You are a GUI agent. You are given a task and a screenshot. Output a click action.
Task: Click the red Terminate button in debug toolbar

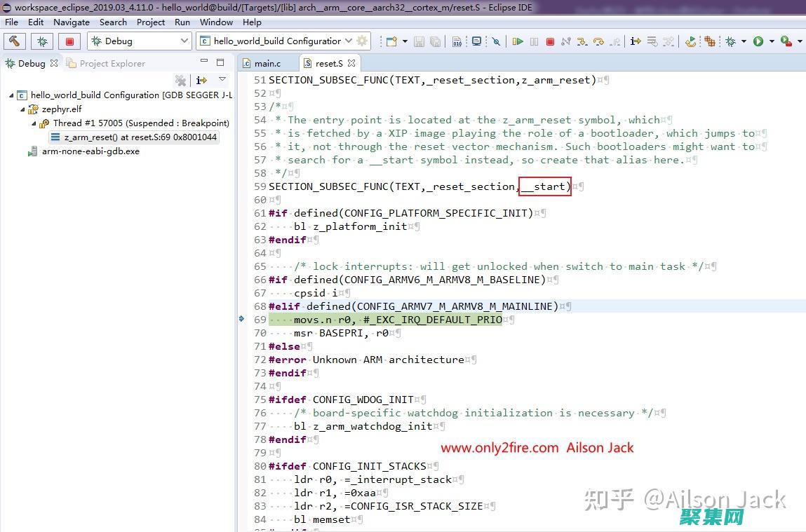(550, 42)
